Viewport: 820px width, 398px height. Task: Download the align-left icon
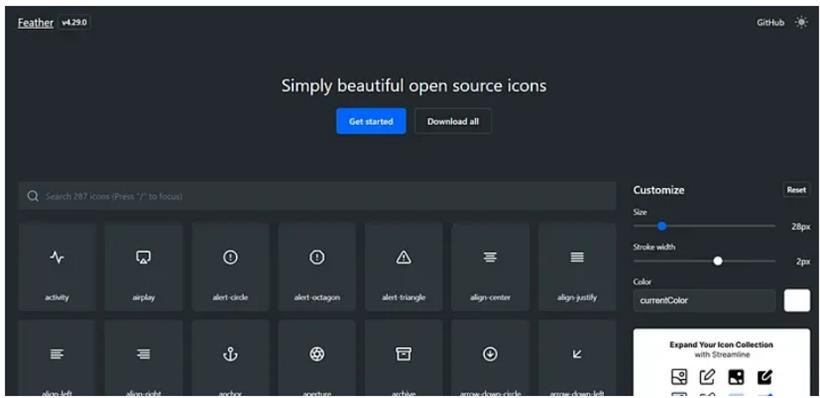coord(57,358)
